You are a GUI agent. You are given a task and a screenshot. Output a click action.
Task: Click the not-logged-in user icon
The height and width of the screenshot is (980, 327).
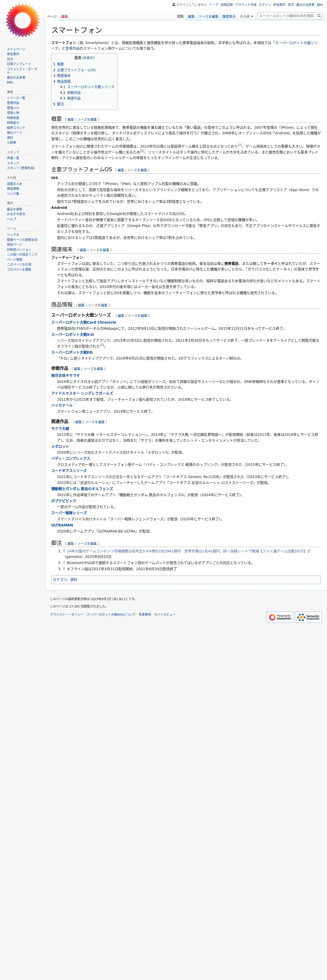coord(174,5)
